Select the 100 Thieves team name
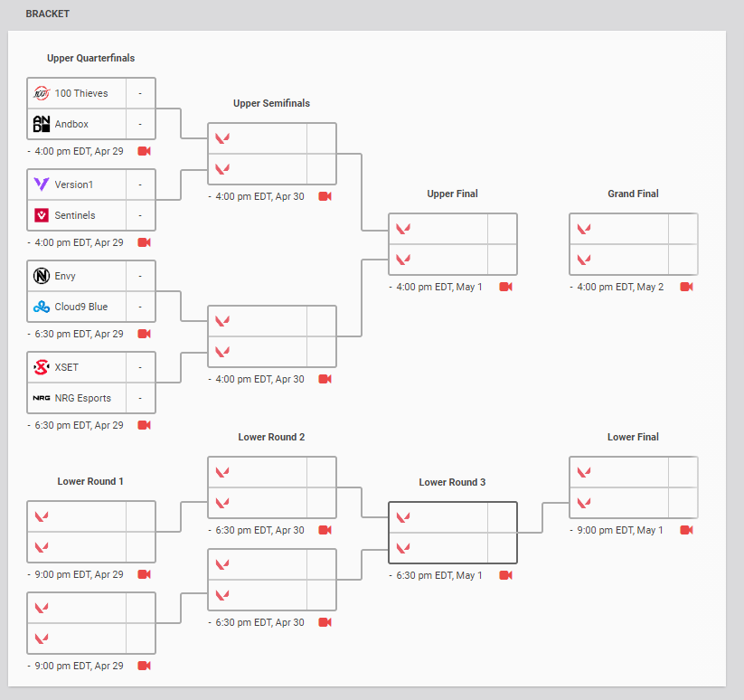The image size is (744, 700). [x=81, y=93]
